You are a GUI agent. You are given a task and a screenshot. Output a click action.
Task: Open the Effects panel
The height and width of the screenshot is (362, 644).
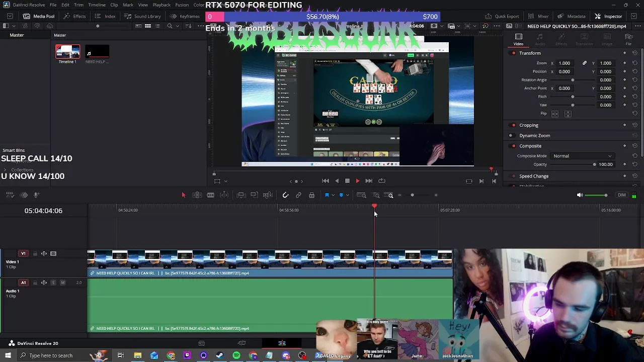point(74,16)
